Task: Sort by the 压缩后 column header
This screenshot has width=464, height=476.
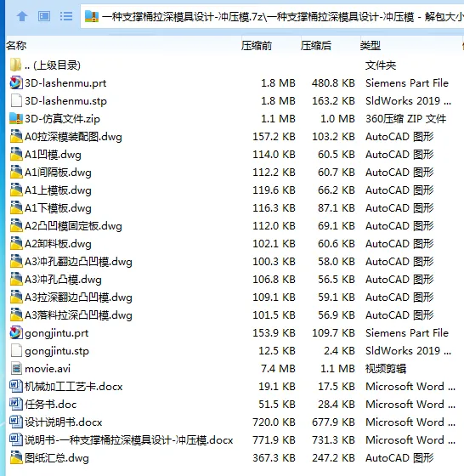Action: click(316, 46)
